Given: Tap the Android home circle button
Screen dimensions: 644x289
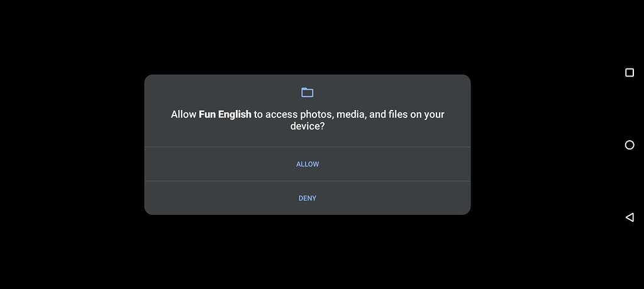Looking at the screenshot, I should [x=629, y=145].
